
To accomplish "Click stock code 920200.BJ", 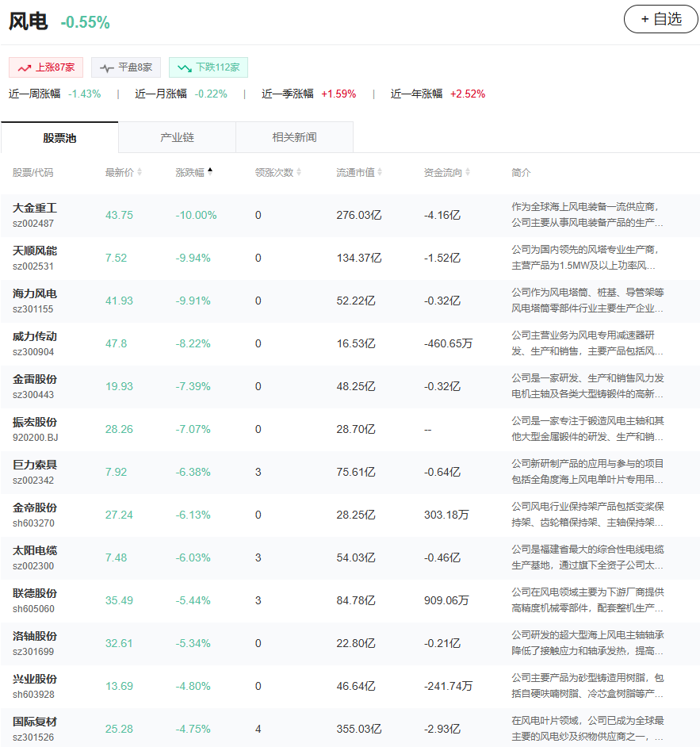I will [36, 438].
